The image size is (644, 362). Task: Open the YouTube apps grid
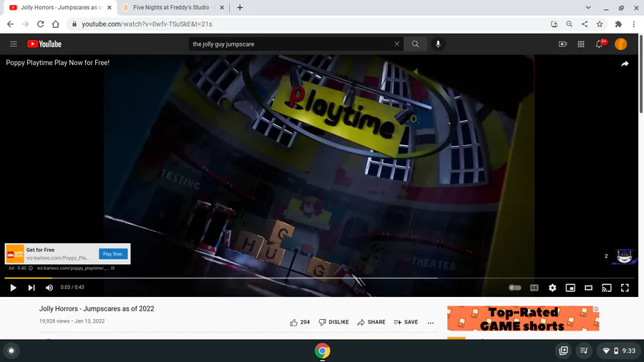pyautogui.click(x=581, y=44)
